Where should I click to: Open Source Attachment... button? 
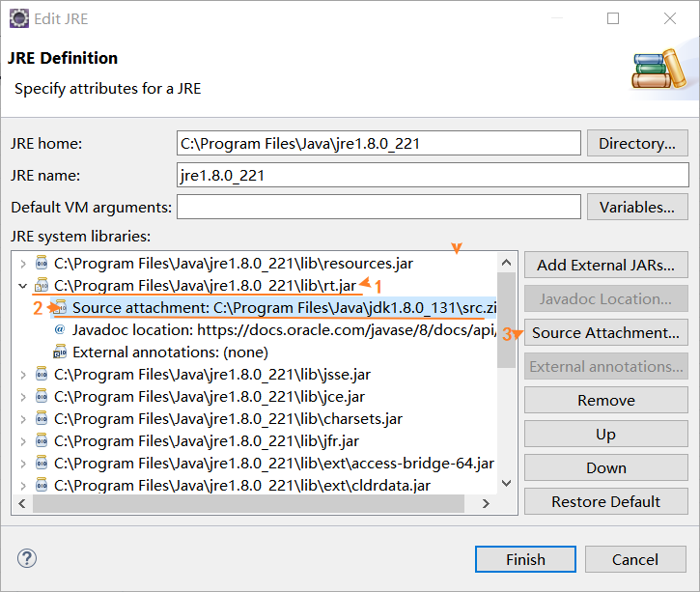point(605,332)
